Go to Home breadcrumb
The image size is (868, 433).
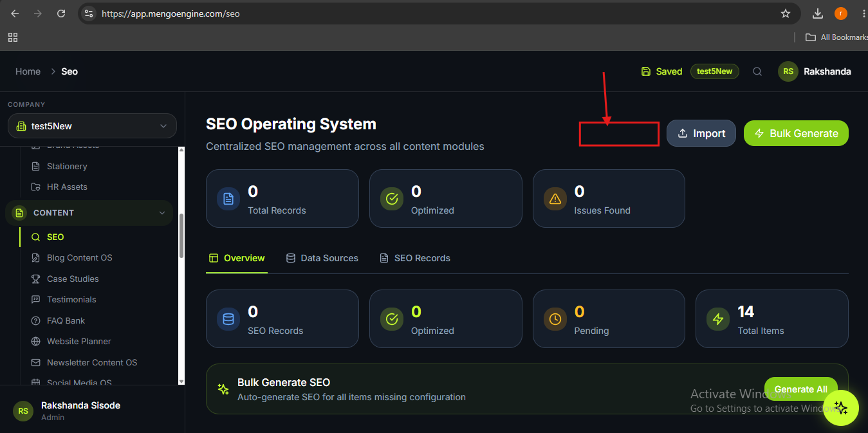[x=28, y=71]
